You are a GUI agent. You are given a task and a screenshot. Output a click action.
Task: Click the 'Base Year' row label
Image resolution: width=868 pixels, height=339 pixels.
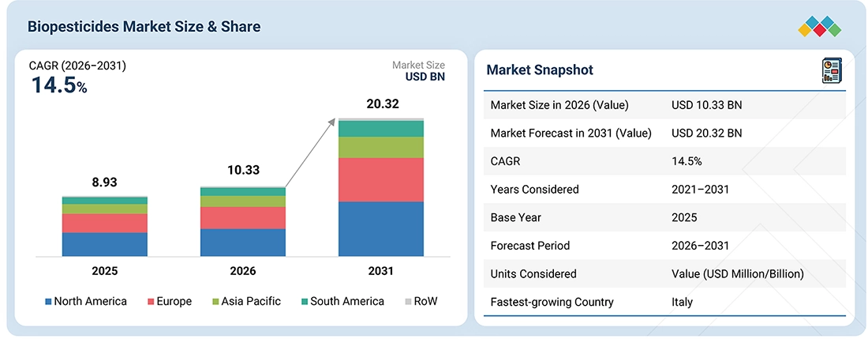tap(516, 217)
